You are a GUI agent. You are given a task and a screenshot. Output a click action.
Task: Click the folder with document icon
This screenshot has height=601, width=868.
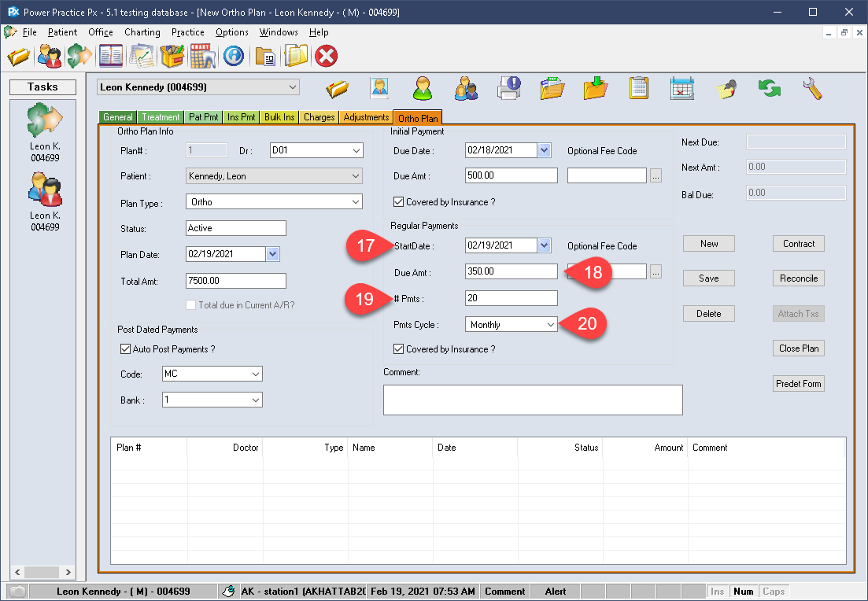pyautogui.click(x=265, y=56)
